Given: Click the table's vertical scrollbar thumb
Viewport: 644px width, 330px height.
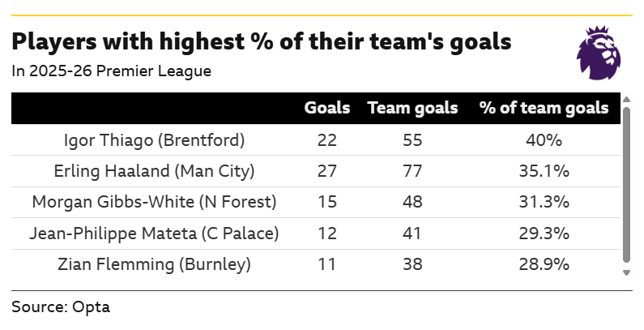Looking at the screenshot, I should pyautogui.click(x=626, y=185).
